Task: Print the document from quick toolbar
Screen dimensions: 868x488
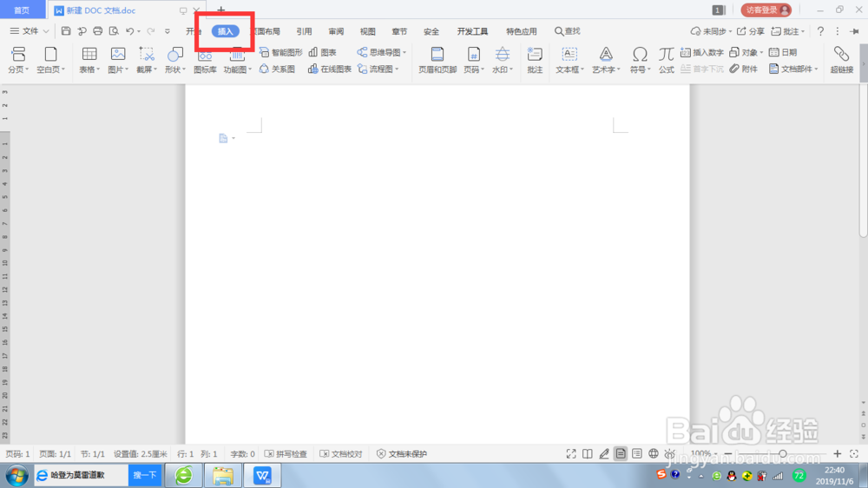Action: click(97, 31)
